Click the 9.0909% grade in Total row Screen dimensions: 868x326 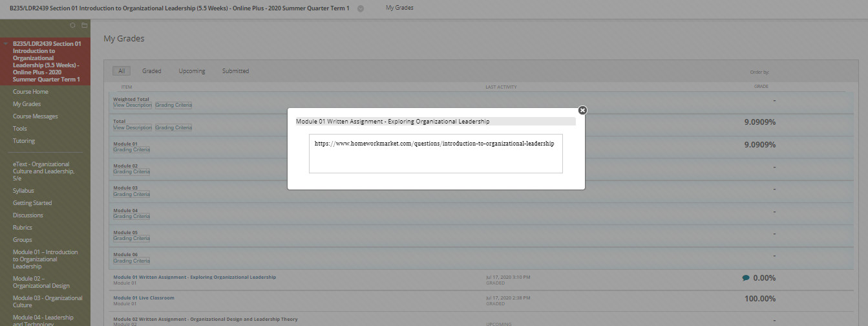(760, 122)
